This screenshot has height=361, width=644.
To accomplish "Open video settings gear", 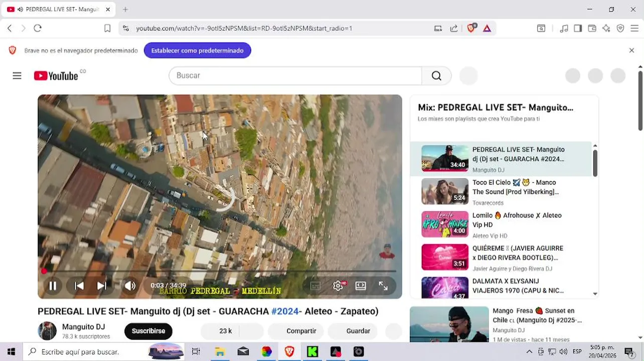I will [x=338, y=286].
